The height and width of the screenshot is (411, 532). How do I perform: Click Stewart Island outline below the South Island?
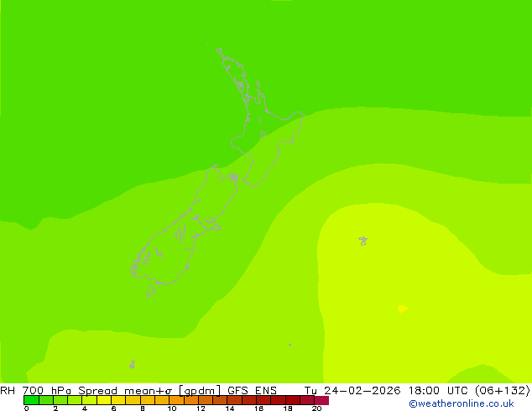point(151,291)
